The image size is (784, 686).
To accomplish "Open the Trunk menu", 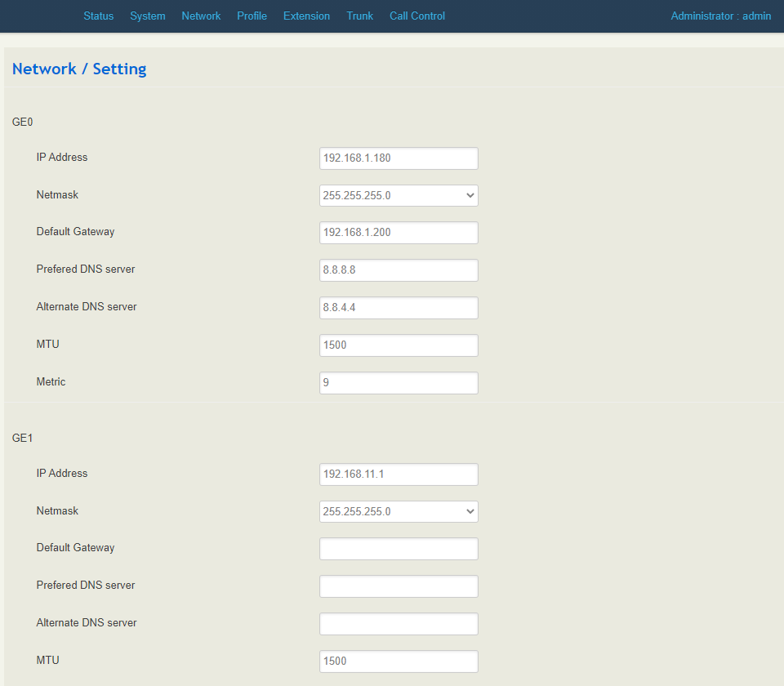I will [359, 16].
